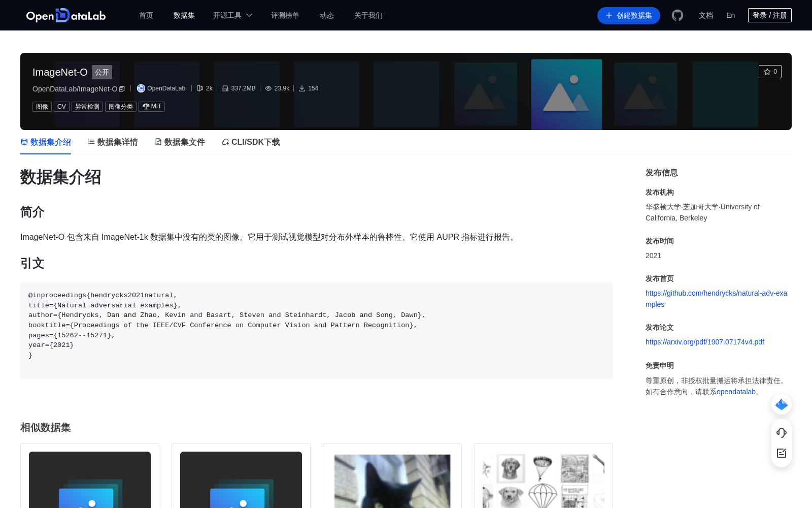Image resolution: width=812 pixels, height=508 pixels.
Task: Click the 相似数据集 heading
Action: coord(46,428)
